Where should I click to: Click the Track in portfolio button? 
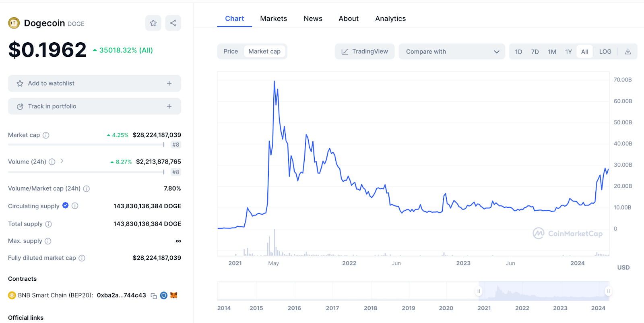point(95,106)
